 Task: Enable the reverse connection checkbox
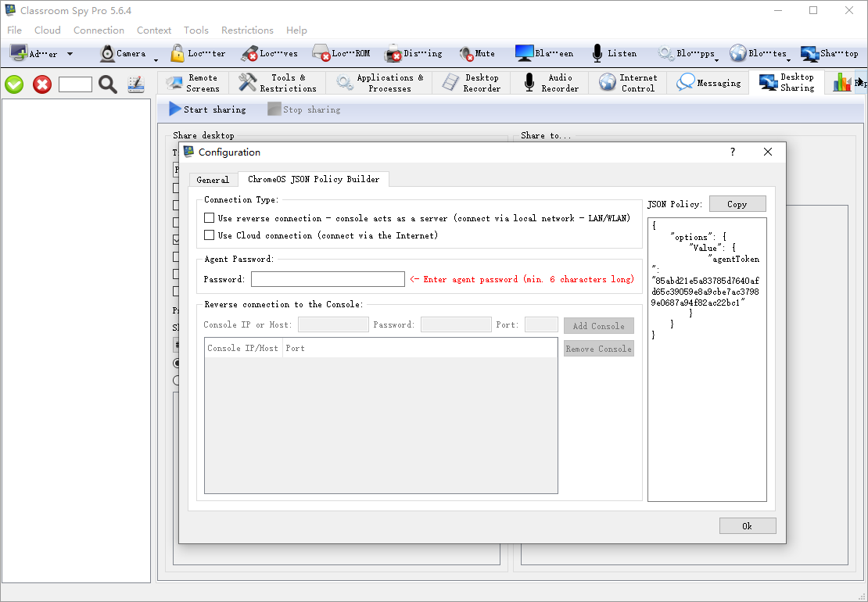pos(209,218)
